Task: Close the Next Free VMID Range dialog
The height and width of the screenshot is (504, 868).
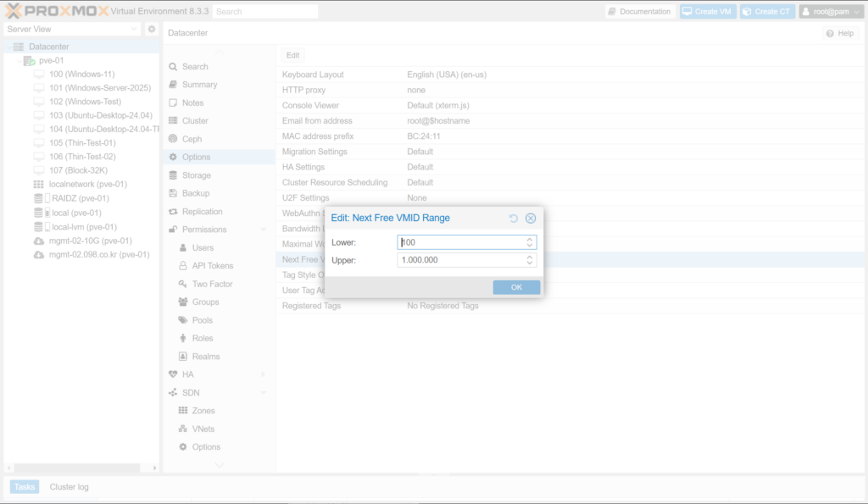Action: 531,219
